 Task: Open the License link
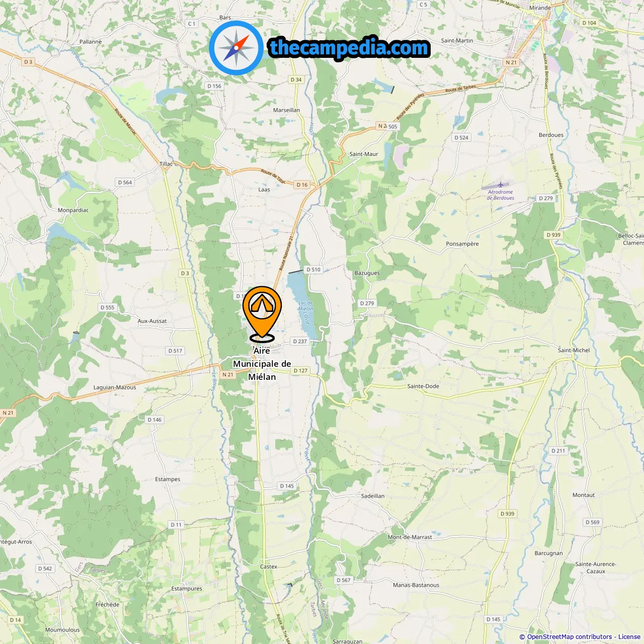629,637
